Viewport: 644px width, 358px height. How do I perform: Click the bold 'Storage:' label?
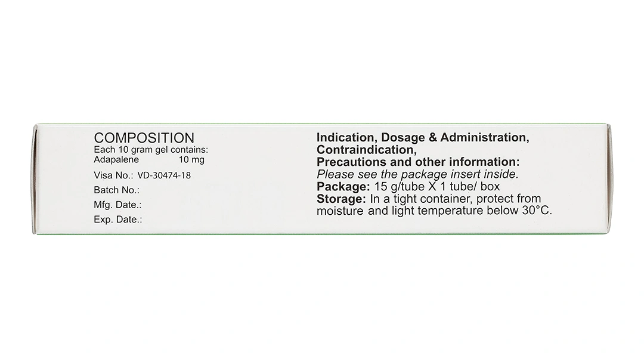pos(341,199)
